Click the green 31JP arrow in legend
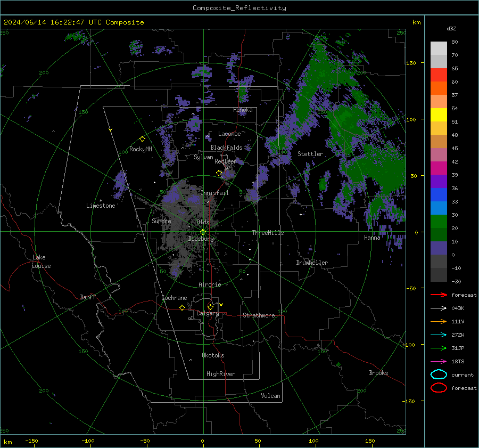The width and height of the screenshot is (479, 448). click(439, 348)
